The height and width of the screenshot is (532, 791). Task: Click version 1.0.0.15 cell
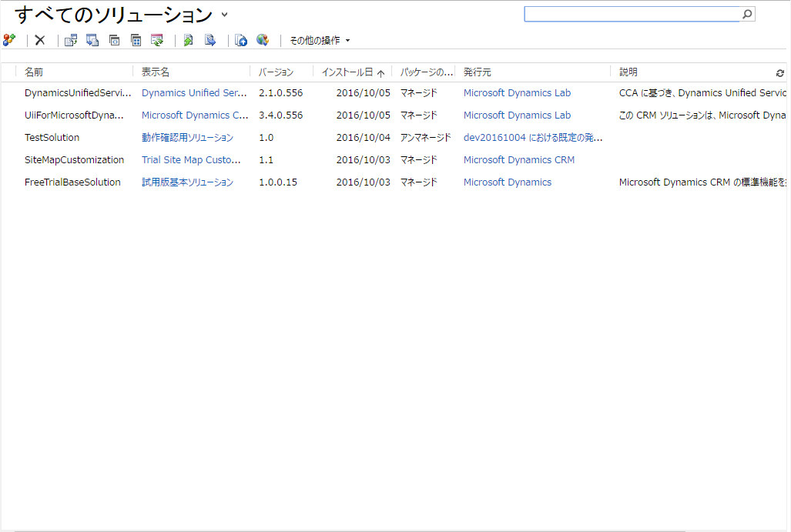click(278, 182)
